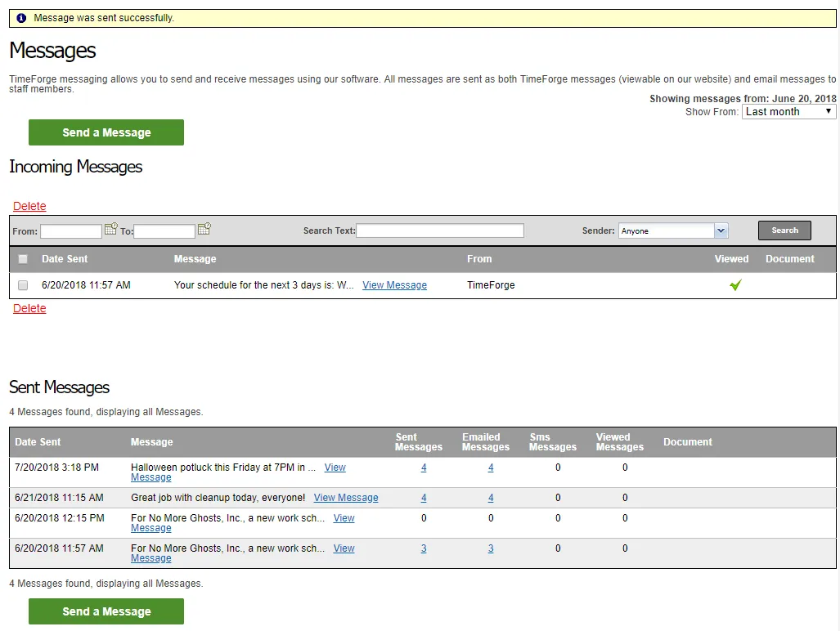The height and width of the screenshot is (631, 840).
Task: View the 6/20/2018 11:57 AM sent message
Action: [x=344, y=548]
